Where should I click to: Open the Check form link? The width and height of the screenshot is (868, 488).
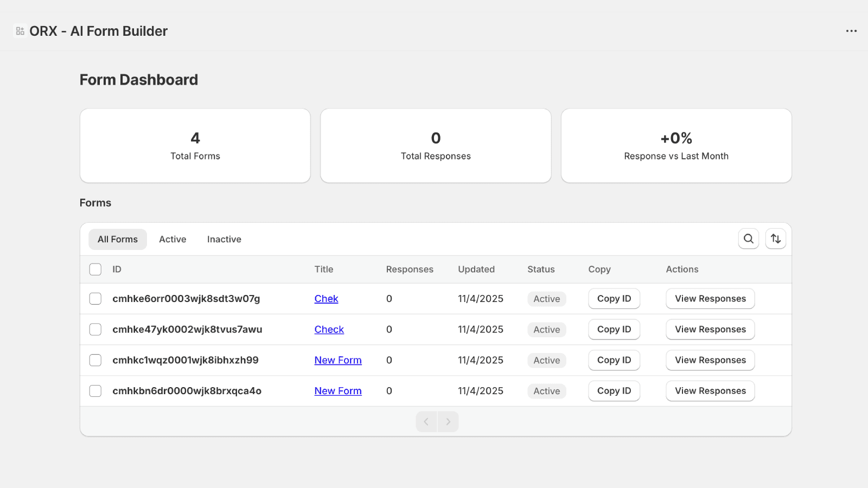(329, 329)
